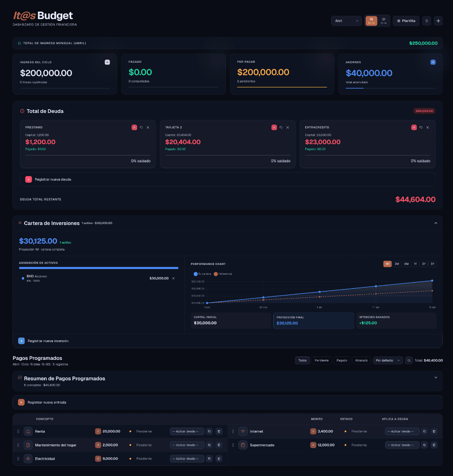This screenshot has width=453, height=476.
Task: Enable the Atrasado payments filter
Action: pos(361,360)
